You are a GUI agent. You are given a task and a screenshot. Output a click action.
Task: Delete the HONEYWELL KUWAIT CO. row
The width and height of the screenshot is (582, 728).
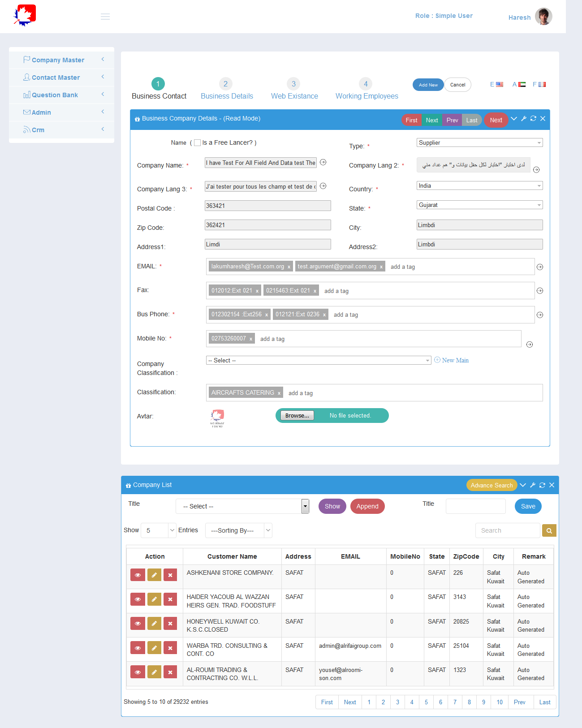click(x=170, y=623)
